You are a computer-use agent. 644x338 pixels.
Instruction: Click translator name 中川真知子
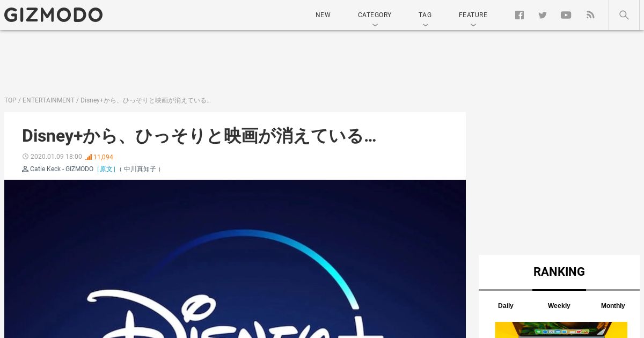point(140,169)
